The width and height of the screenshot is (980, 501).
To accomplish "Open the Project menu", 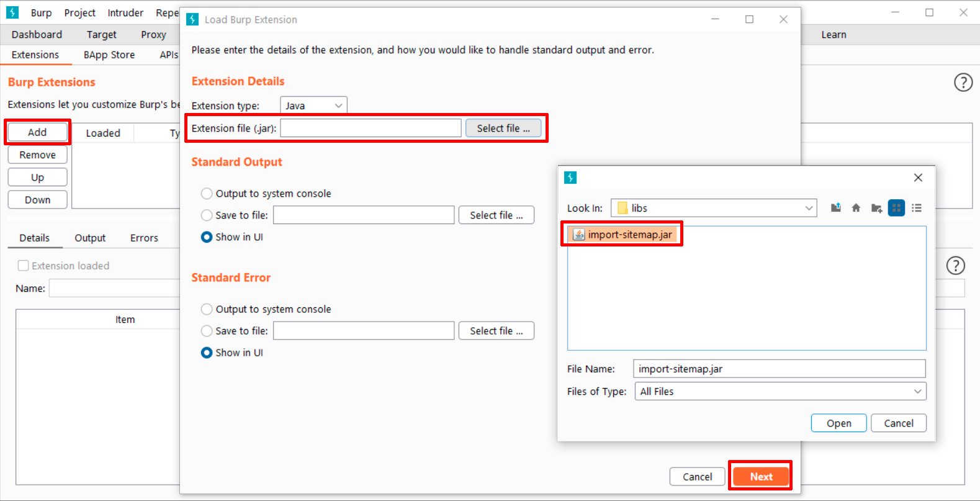I will 79,12.
